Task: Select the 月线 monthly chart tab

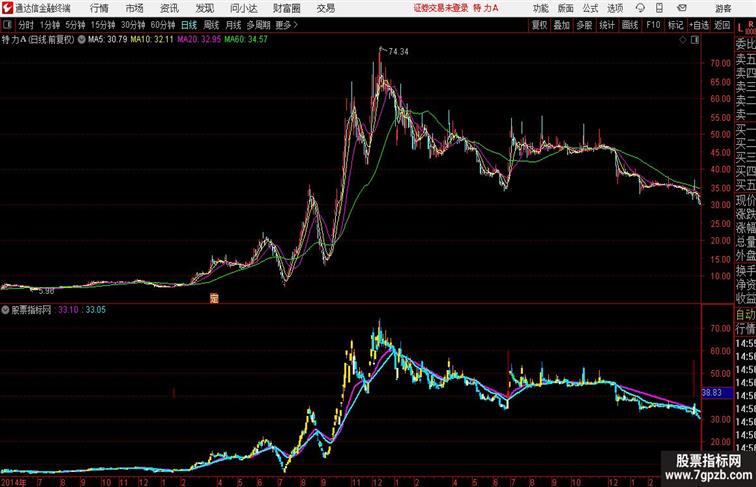Action: point(233,25)
